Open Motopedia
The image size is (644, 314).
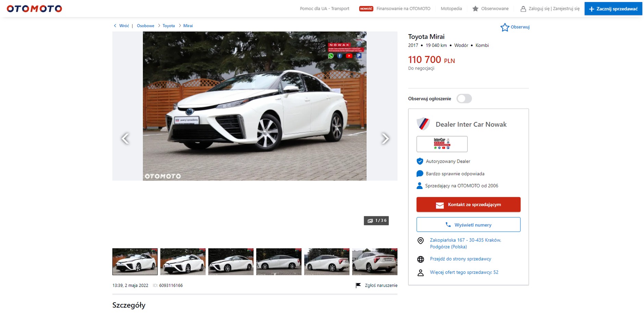(451, 9)
